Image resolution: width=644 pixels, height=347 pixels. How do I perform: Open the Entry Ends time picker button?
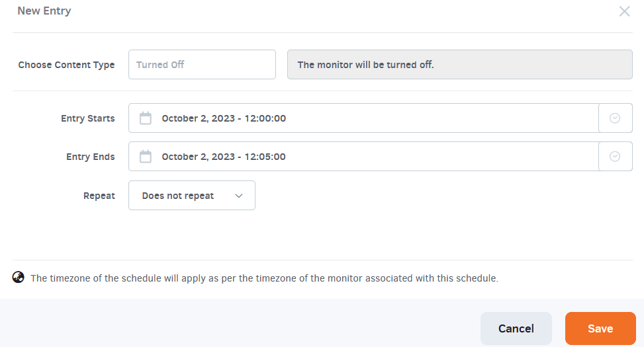click(615, 157)
